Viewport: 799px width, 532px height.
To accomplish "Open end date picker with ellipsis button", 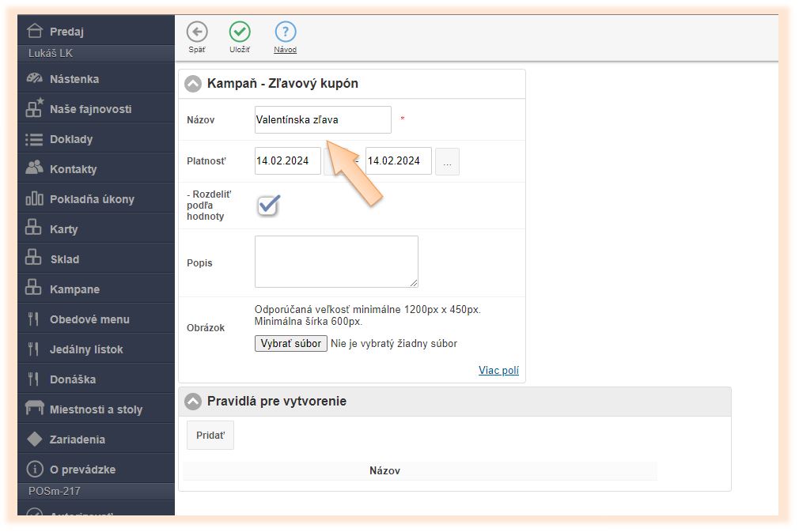I will coord(447,161).
